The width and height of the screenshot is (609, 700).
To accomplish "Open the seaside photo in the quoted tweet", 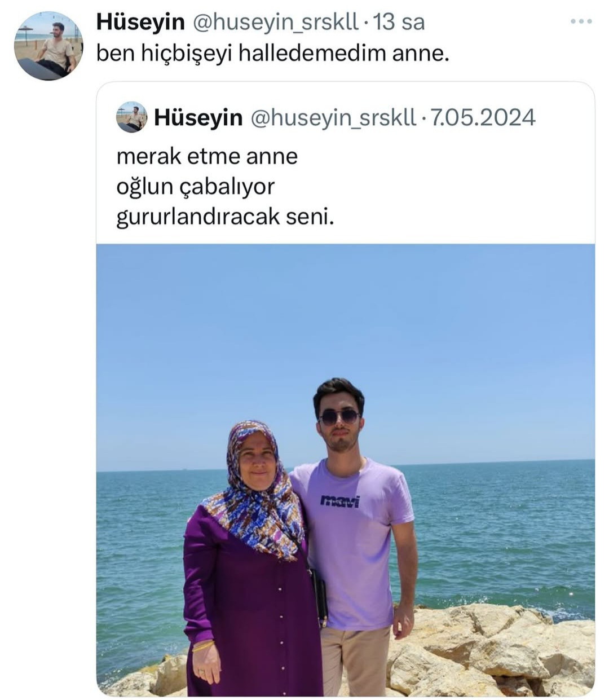I will tap(346, 470).
